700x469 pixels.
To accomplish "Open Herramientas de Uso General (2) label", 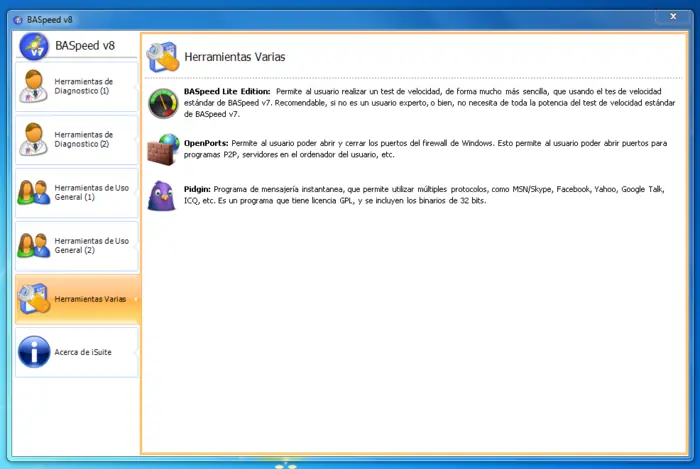I will coord(92,245).
